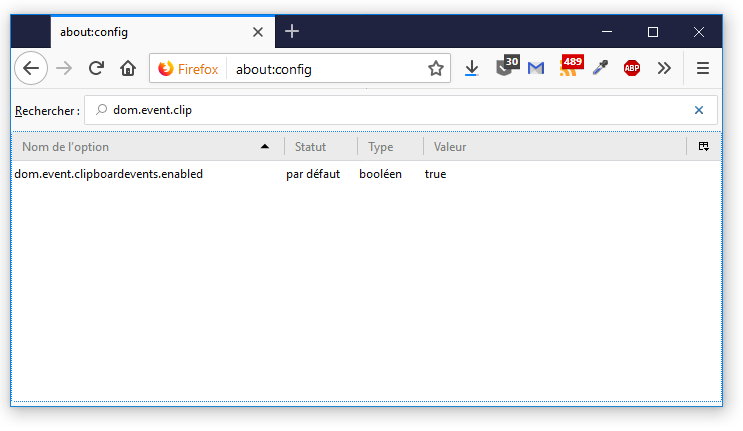Open the home page

pyautogui.click(x=128, y=68)
